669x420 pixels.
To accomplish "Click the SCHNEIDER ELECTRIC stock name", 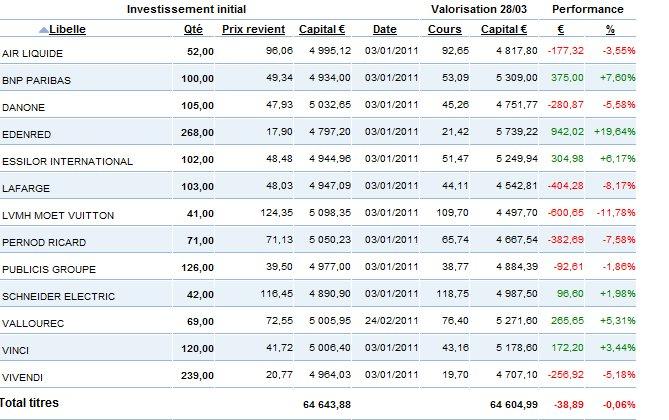I will tap(58, 296).
